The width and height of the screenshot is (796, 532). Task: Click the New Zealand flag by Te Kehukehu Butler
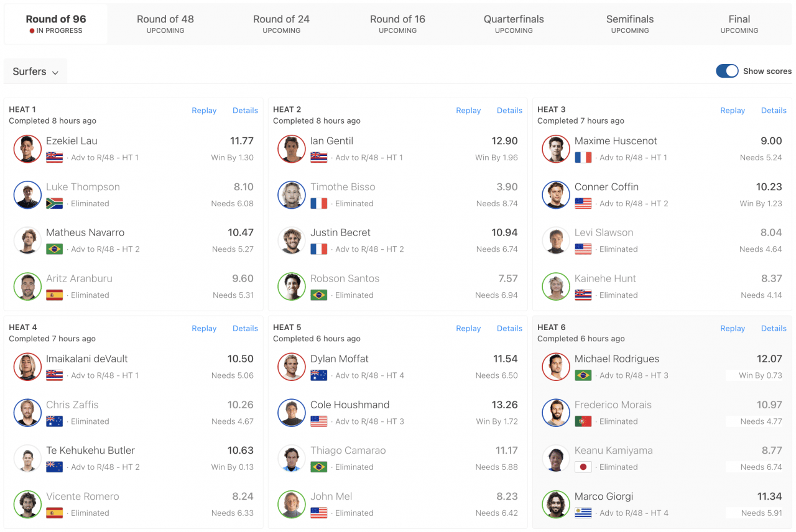[54, 468]
